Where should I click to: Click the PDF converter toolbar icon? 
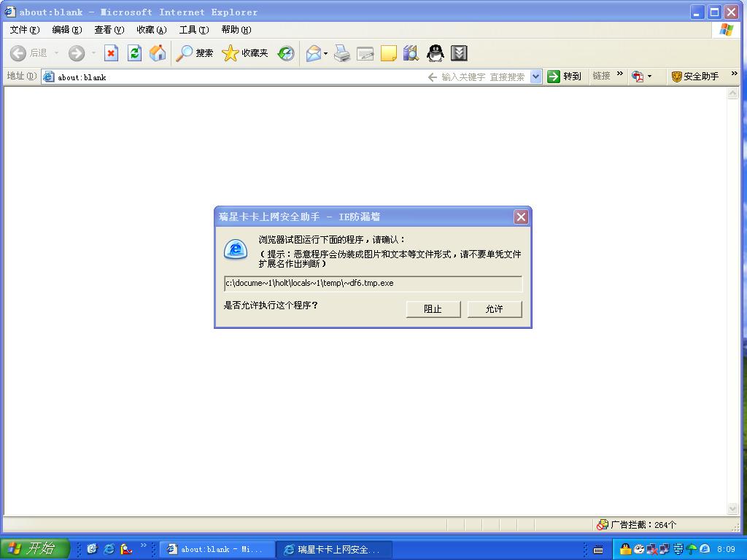coord(638,76)
